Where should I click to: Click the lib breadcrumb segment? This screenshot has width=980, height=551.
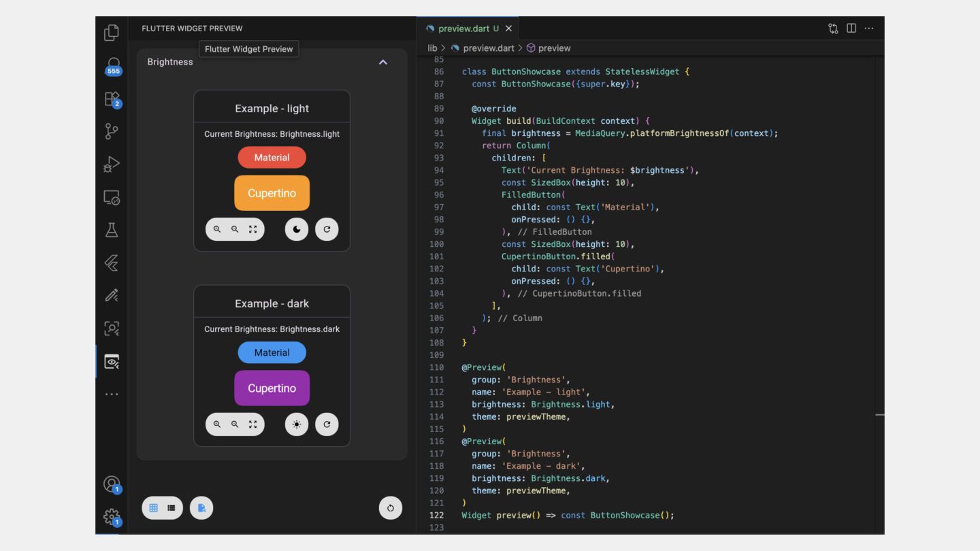[432, 48]
